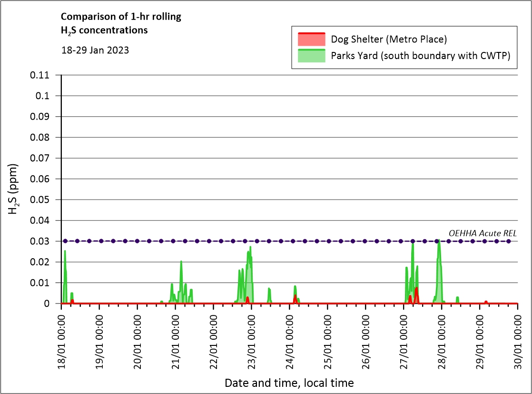
Task: Click the 'OEHHA Acute REL' line label
Action: pyautogui.click(x=483, y=233)
